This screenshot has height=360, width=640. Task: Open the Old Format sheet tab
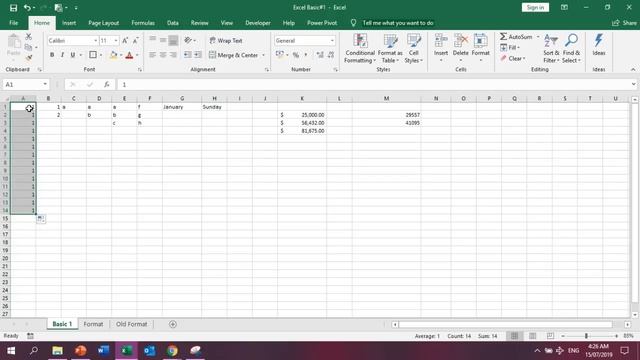(x=131, y=324)
